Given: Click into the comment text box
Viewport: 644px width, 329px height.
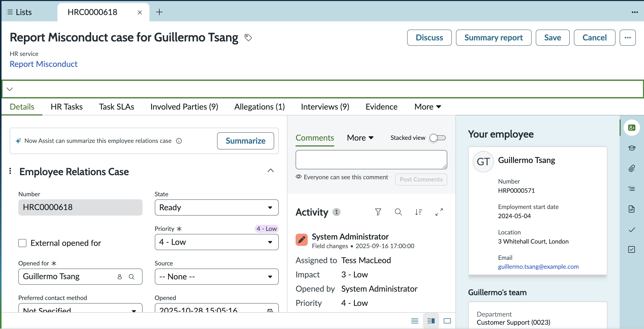Looking at the screenshot, I should 371,160.
